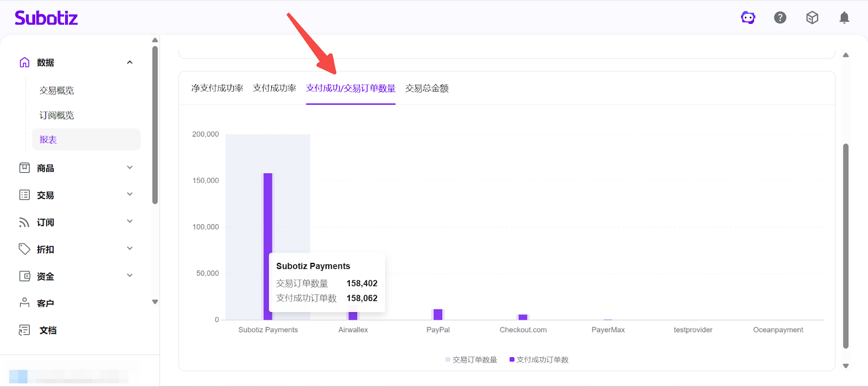This screenshot has height=387, width=868.
Task: Expand the 订阅 sidebar menu
Action: (x=130, y=222)
